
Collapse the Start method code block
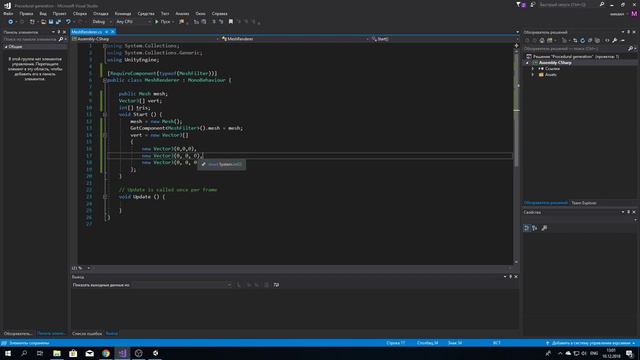105,115
